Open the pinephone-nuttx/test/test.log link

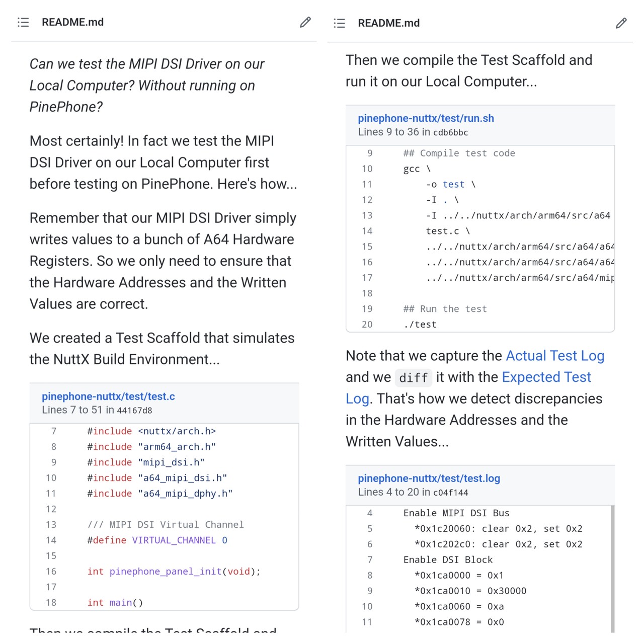(429, 478)
